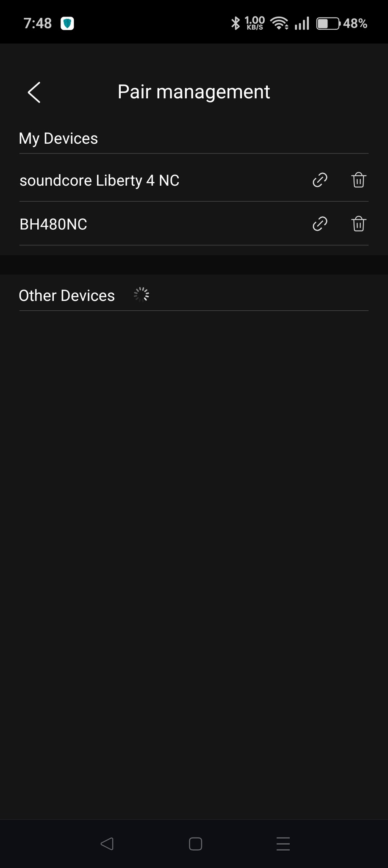Tap the 7:48 clock in status bar

[x=38, y=23]
